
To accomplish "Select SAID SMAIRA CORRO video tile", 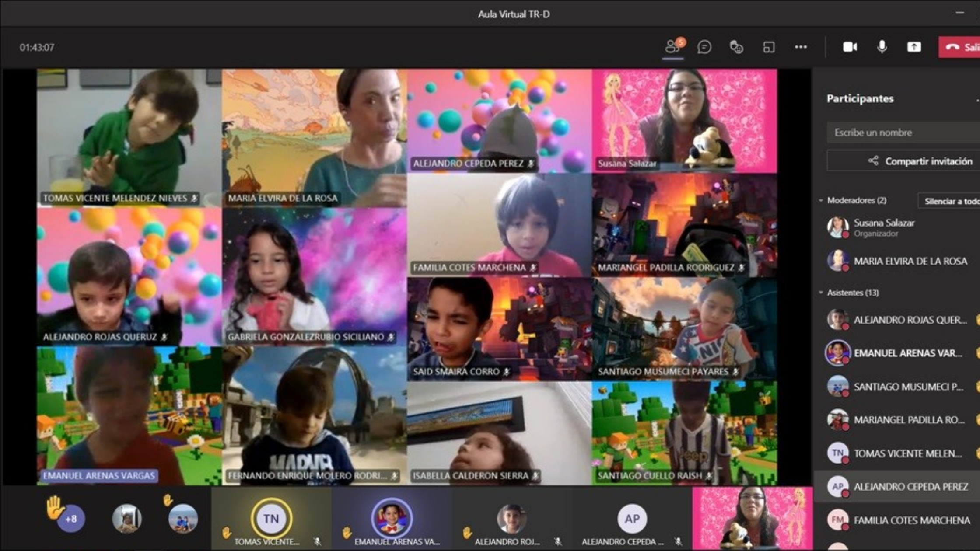I will coord(500,329).
